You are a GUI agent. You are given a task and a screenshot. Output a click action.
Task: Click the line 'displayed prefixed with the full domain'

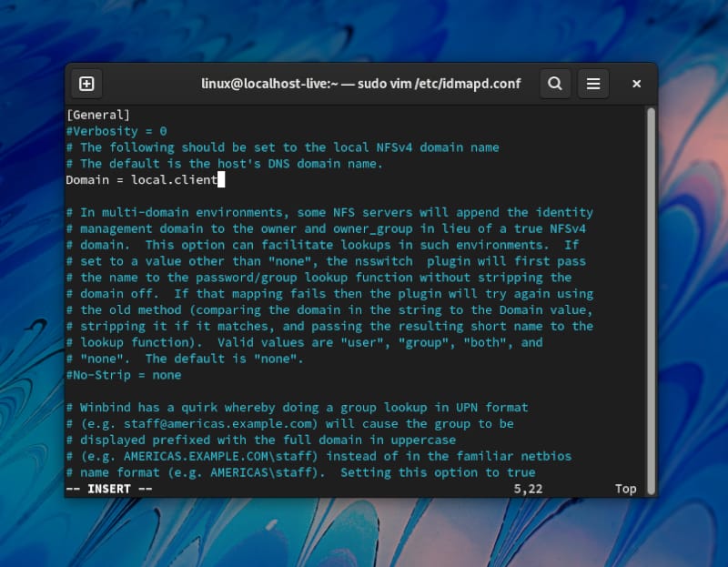[x=261, y=440]
